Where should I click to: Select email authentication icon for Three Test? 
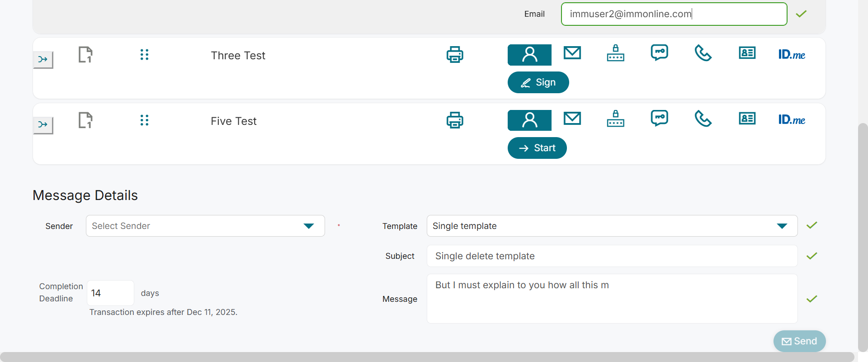572,53
